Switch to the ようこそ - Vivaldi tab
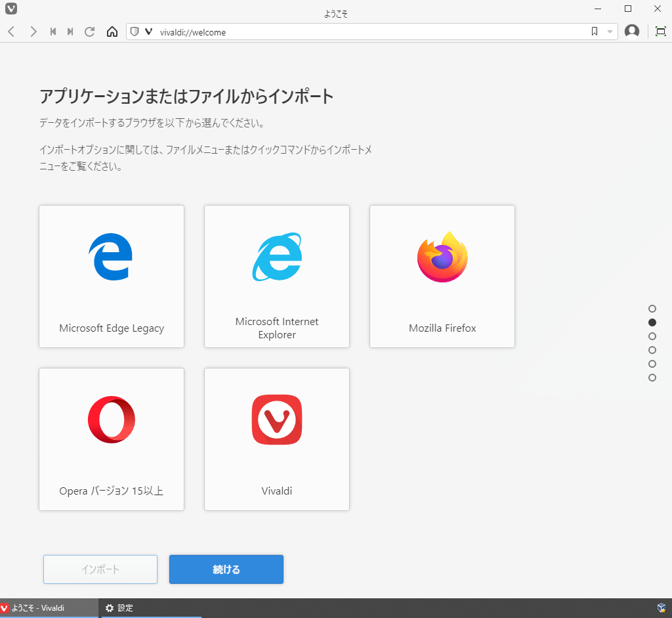 [49, 608]
